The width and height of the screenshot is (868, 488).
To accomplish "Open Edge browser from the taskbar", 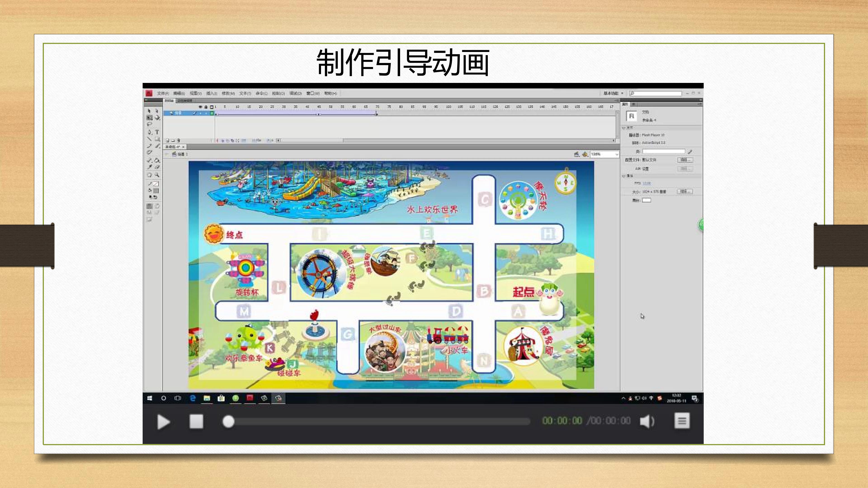I will coord(193,398).
